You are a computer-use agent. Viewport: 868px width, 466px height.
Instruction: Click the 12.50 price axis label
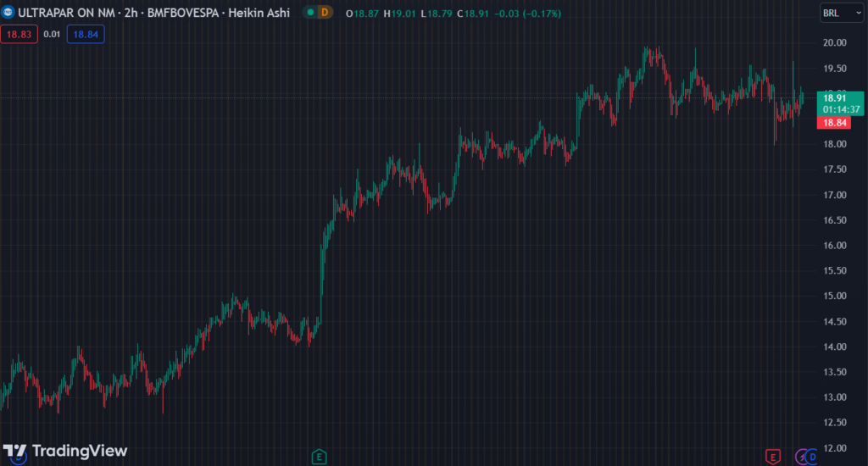(834, 422)
